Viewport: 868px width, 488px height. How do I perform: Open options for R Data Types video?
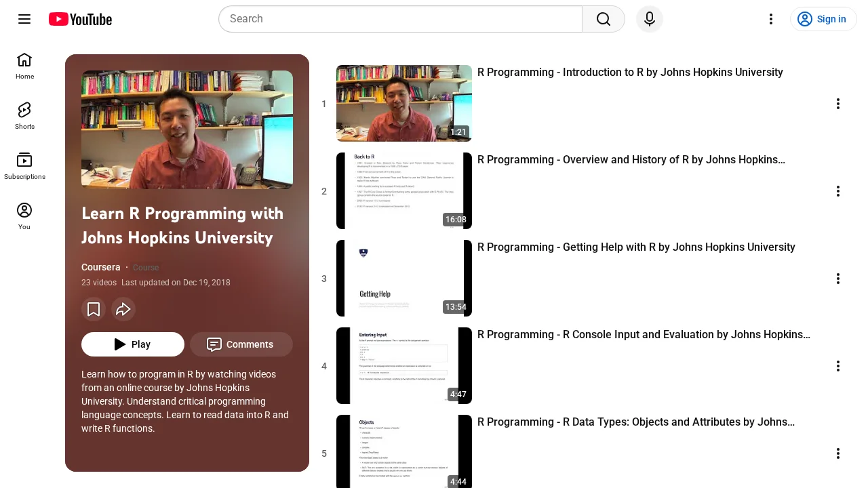[838, 453]
